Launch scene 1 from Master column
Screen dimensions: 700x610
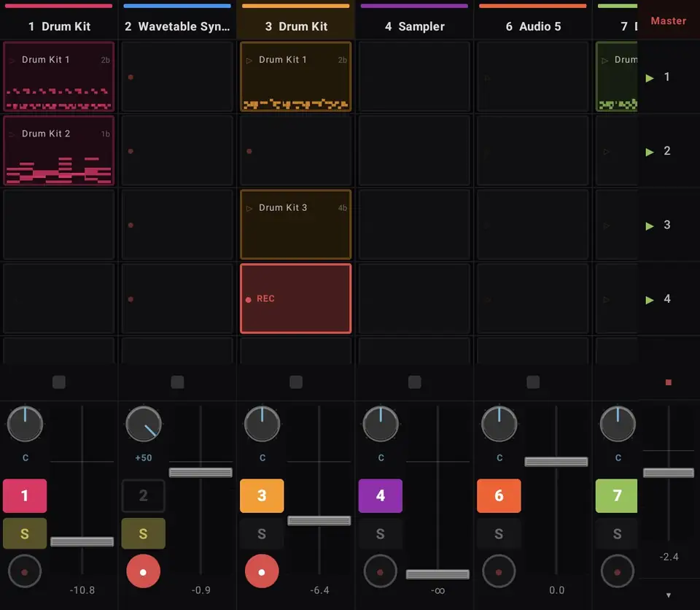pos(650,78)
